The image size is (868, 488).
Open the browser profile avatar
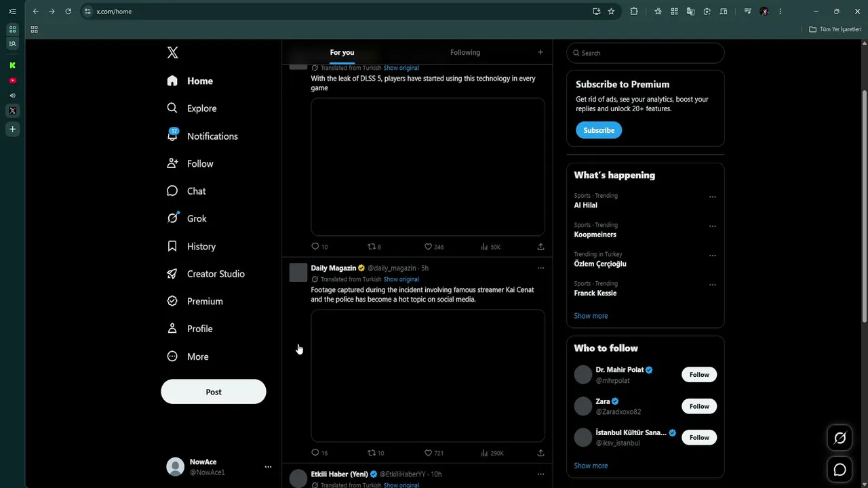pyautogui.click(x=764, y=12)
